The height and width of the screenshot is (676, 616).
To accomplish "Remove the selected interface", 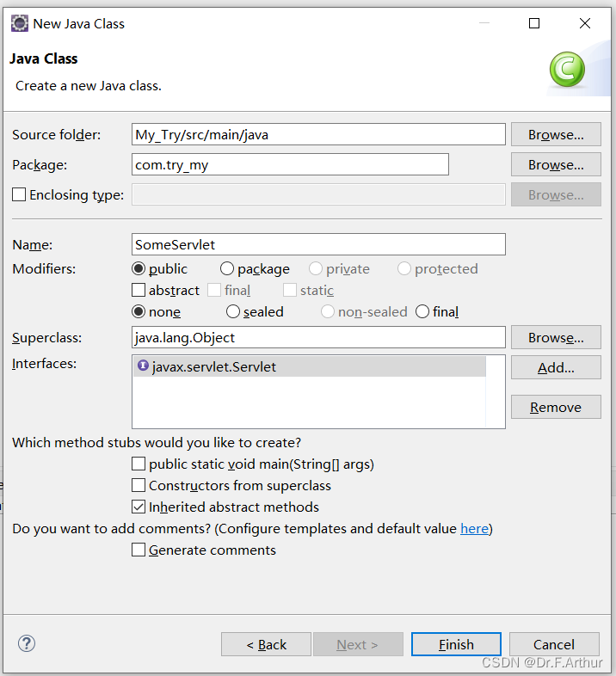I will (x=556, y=407).
